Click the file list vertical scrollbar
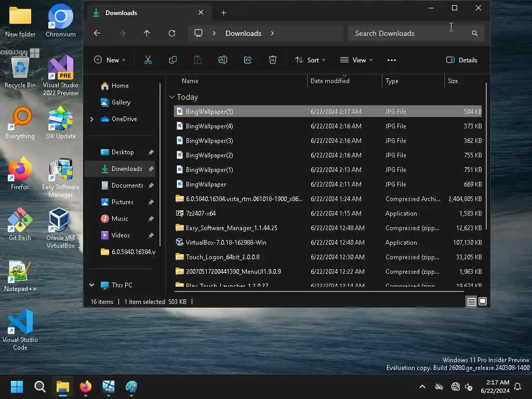 (486, 155)
